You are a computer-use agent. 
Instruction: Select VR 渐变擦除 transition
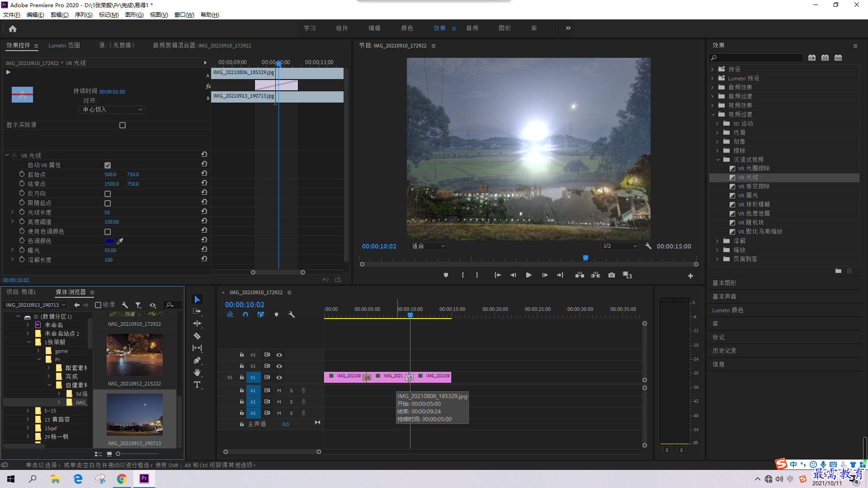[x=754, y=187]
